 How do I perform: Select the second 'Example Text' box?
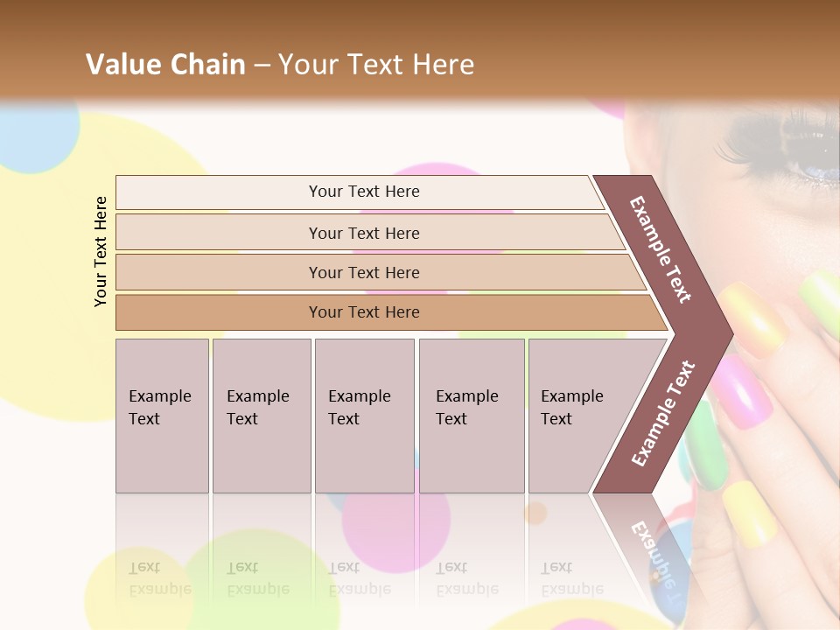pos(261,416)
